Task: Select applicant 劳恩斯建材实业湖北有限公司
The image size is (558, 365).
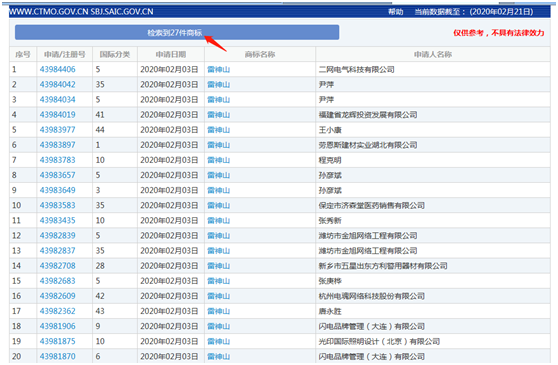Action: click(368, 145)
